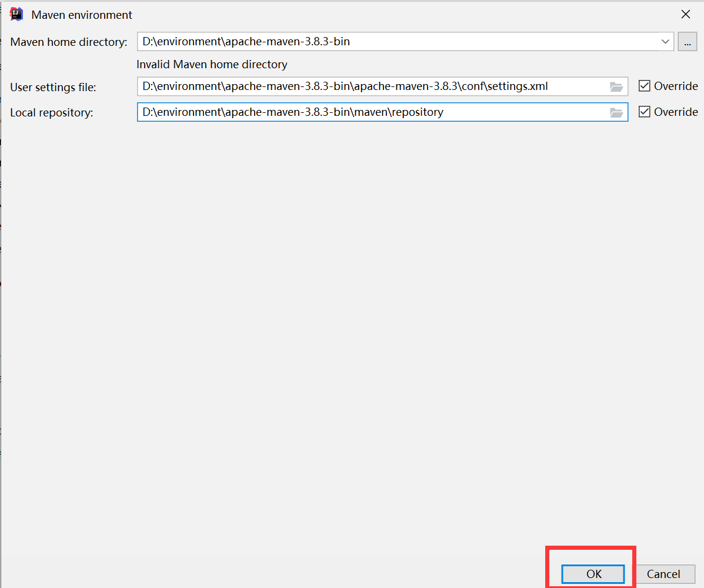Click the 'Maven home directory:' label
Viewport: 704px width, 588px height.
point(69,42)
